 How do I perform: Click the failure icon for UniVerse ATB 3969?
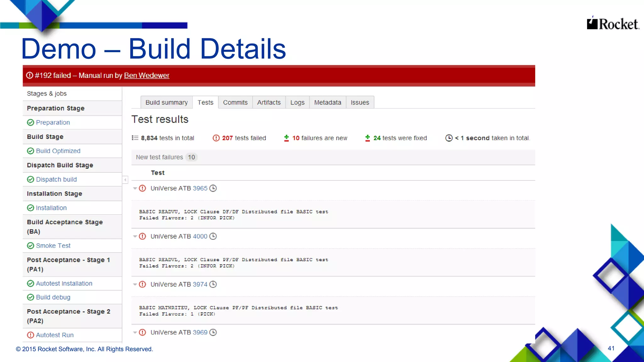[x=142, y=332]
